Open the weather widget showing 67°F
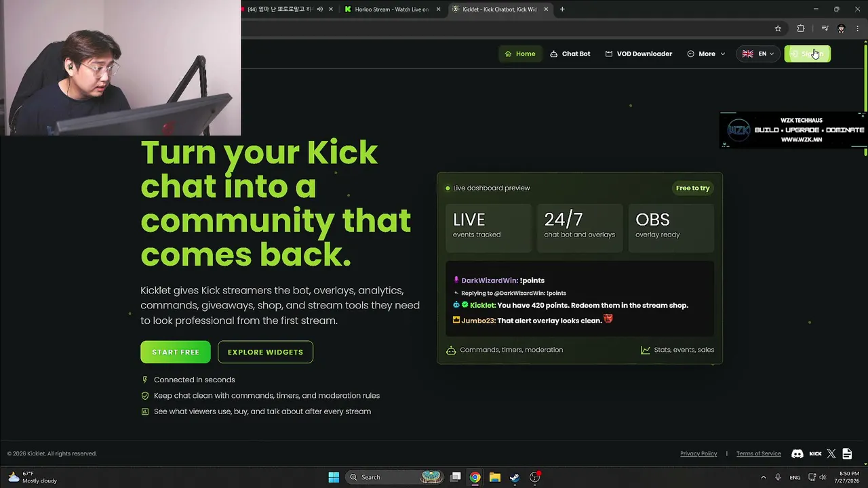Screen dimensions: 868x488 pyautogui.click(x=32, y=477)
